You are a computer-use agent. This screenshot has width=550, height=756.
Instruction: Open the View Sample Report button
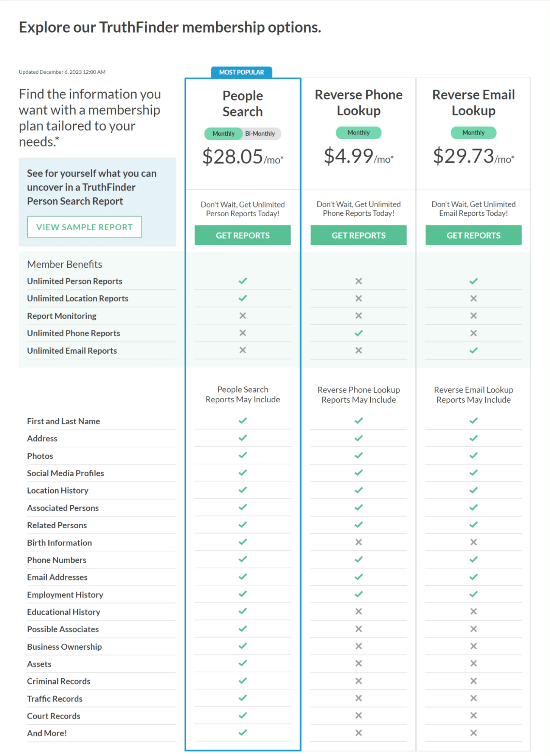(84, 227)
